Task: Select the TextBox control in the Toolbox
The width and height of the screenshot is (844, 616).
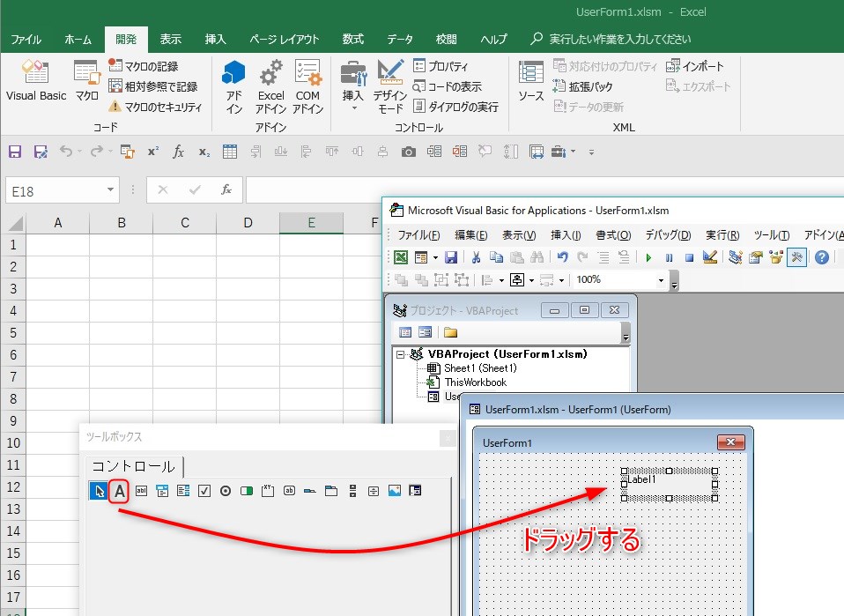Action: (x=141, y=491)
